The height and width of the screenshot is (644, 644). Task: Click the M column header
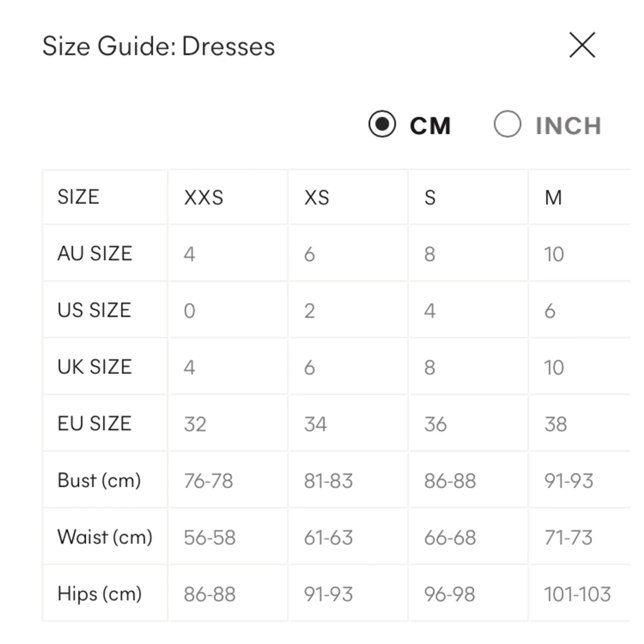coord(553,197)
